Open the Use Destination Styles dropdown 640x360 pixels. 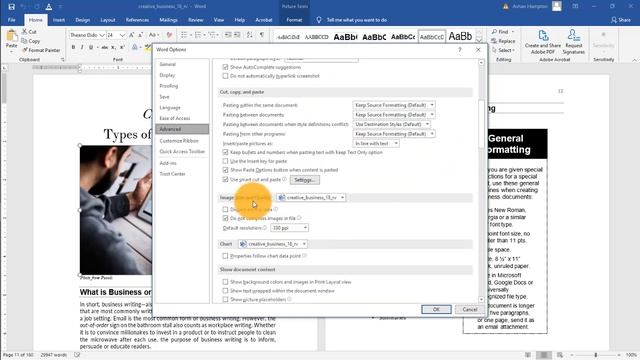point(391,124)
